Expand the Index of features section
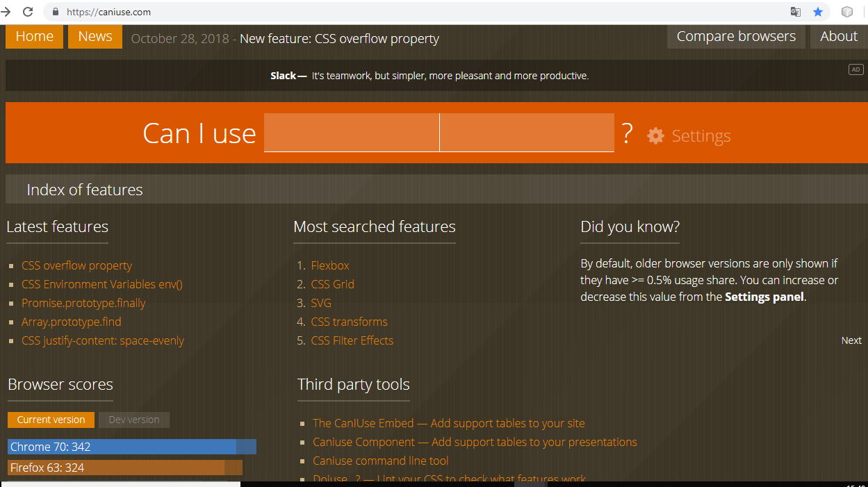The image size is (868, 487). 85,190
